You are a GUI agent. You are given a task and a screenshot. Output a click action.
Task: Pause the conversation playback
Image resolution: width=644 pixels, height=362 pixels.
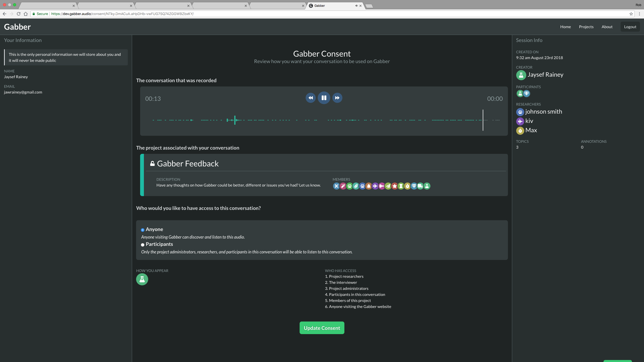click(324, 98)
